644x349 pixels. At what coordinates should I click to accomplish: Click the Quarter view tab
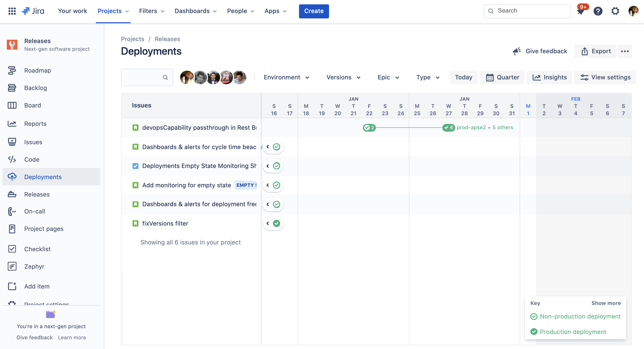tap(503, 77)
